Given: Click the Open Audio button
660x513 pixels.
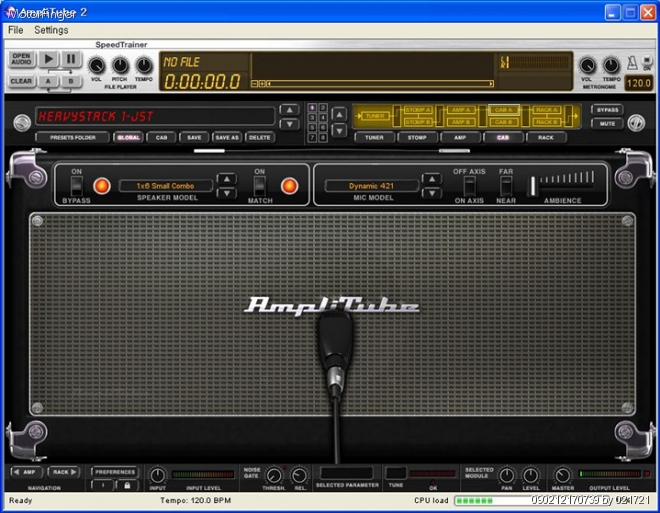Looking at the screenshot, I should coord(21,59).
